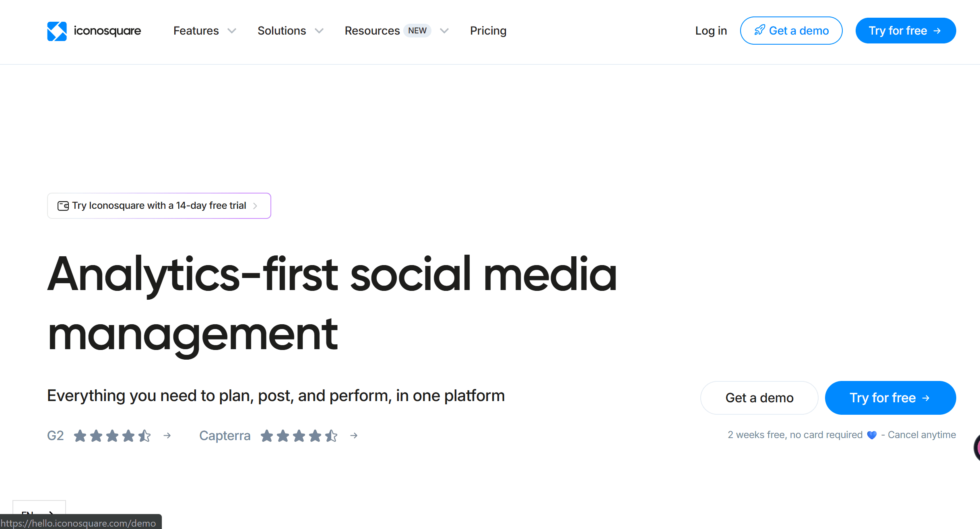The height and width of the screenshot is (529, 980).
Task: Click the arrow next to G2 stars
Action: pyautogui.click(x=167, y=436)
